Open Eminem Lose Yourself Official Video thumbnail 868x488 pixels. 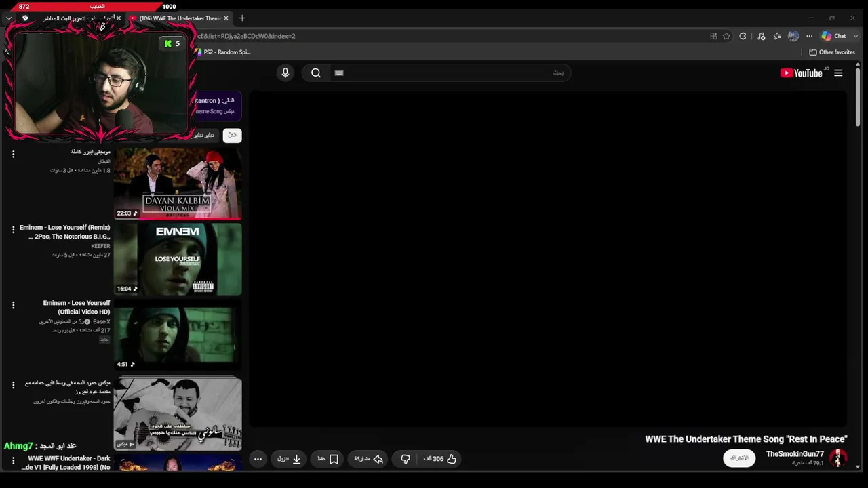178,335
